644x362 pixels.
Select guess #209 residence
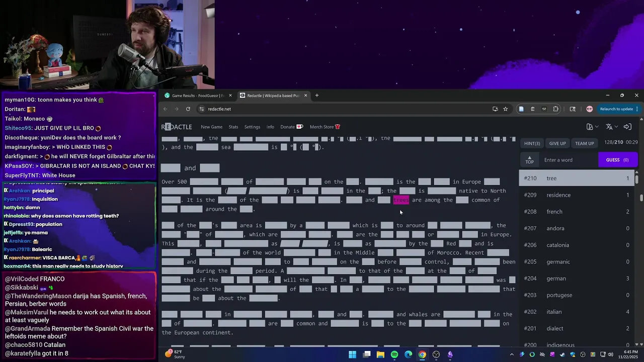[x=577, y=195]
